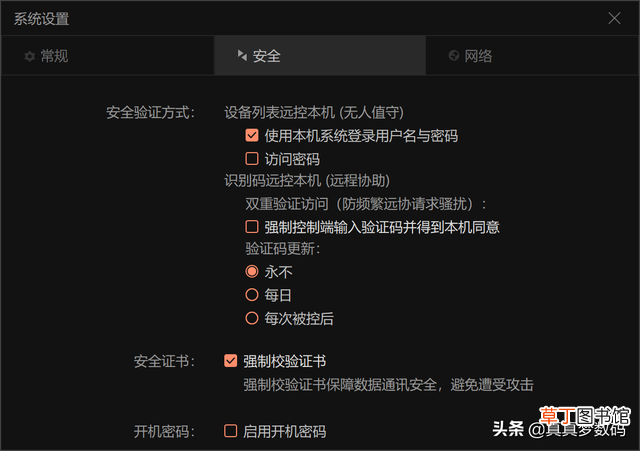Click the 安全验证方式 label
Viewport: 640px width, 451px height.
(151, 113)
